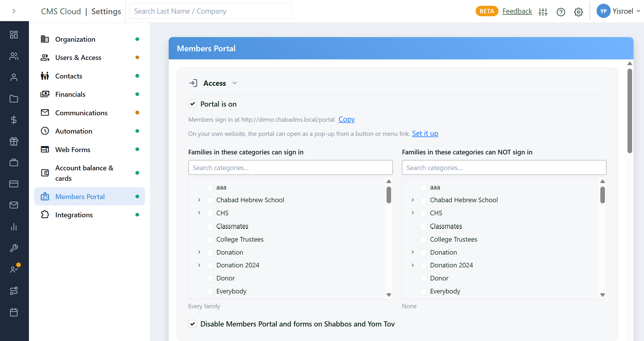Viewport: 644px width, 341px height.
Task: Expand CHS in the can NOT sign in list
Action: (413, 213)
